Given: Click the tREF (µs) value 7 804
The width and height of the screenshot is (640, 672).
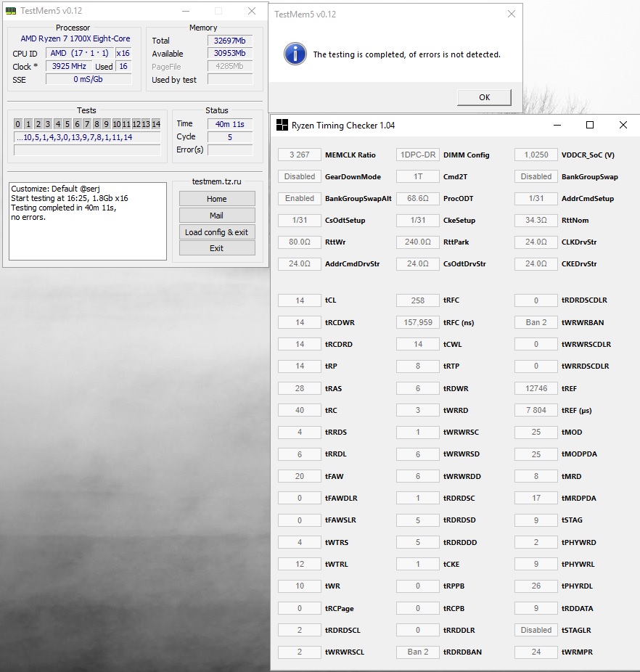Looking at the screenshot, I should 536,410.
